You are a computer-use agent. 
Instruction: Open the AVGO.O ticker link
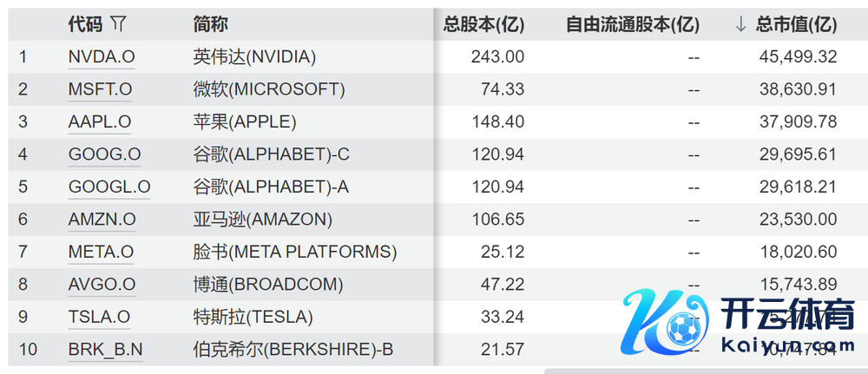[x=102, y=285]
